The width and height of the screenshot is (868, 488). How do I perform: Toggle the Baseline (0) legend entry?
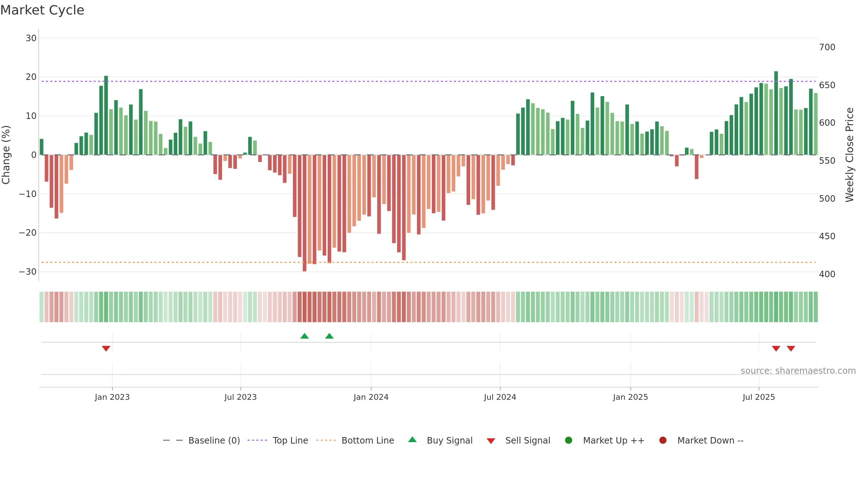(201, 440)
